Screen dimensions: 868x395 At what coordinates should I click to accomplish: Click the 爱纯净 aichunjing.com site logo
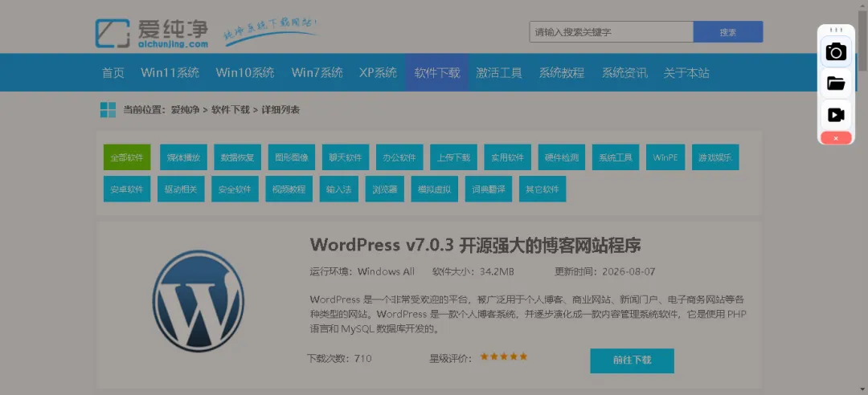click(x=152, y=33)
